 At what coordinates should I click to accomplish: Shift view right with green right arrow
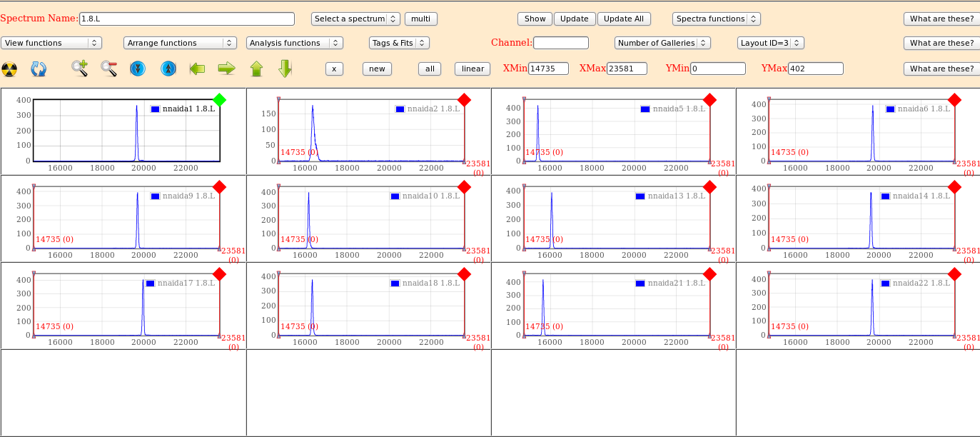pyautogui.click(x=226, y=69)
